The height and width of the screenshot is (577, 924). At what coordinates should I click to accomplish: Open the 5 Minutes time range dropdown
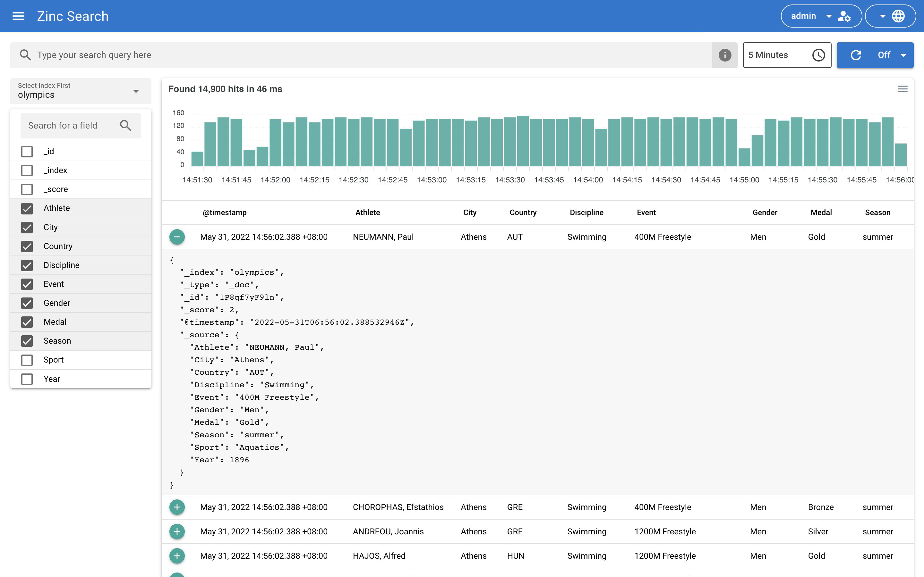pos(787,54)
